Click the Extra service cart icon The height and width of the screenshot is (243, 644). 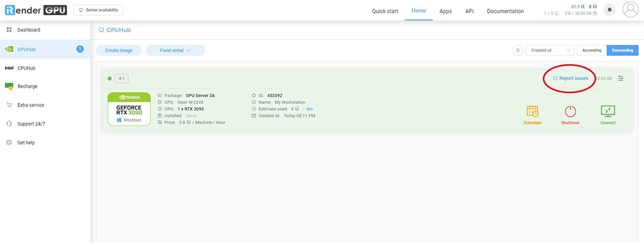point(9,105)
